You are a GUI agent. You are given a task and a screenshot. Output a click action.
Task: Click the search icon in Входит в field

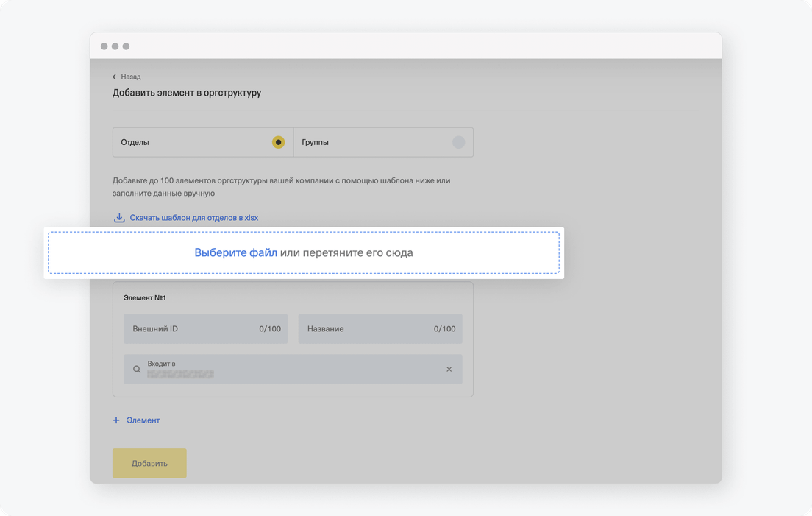pos(137,369)
